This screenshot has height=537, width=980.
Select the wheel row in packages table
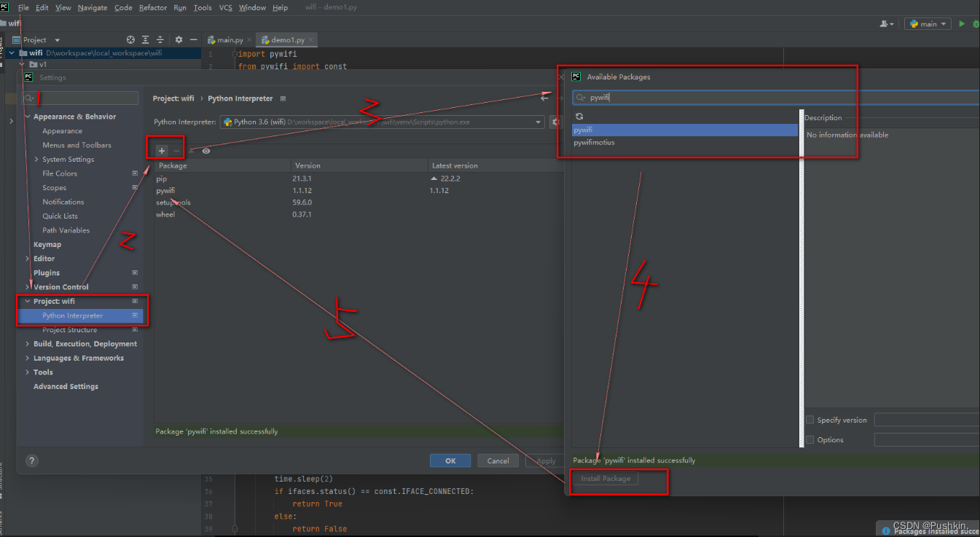[358, 214]
